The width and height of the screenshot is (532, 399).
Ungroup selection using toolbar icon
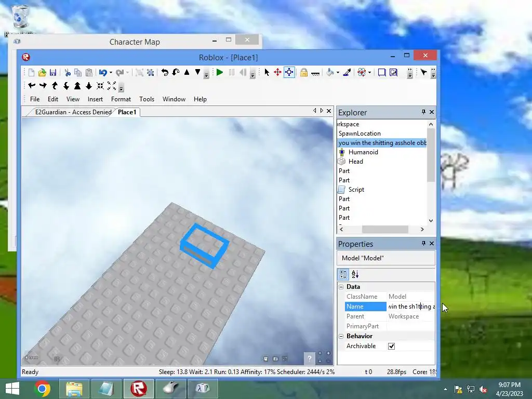(x=150, y=72)
